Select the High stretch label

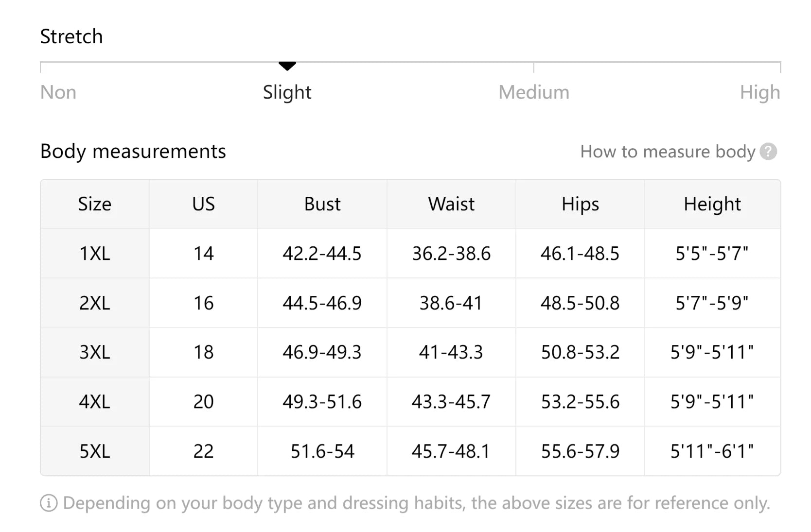pyautogui.click(x=760, y=92)
